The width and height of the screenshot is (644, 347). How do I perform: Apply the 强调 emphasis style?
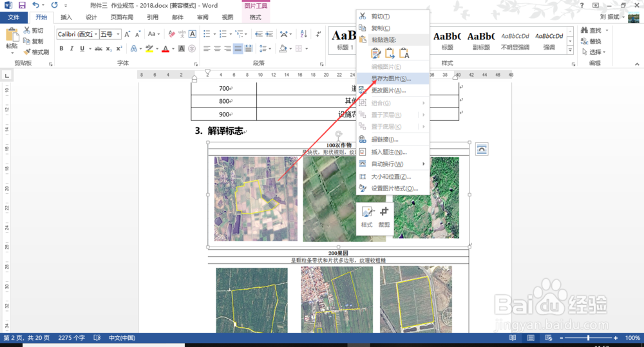549,41
